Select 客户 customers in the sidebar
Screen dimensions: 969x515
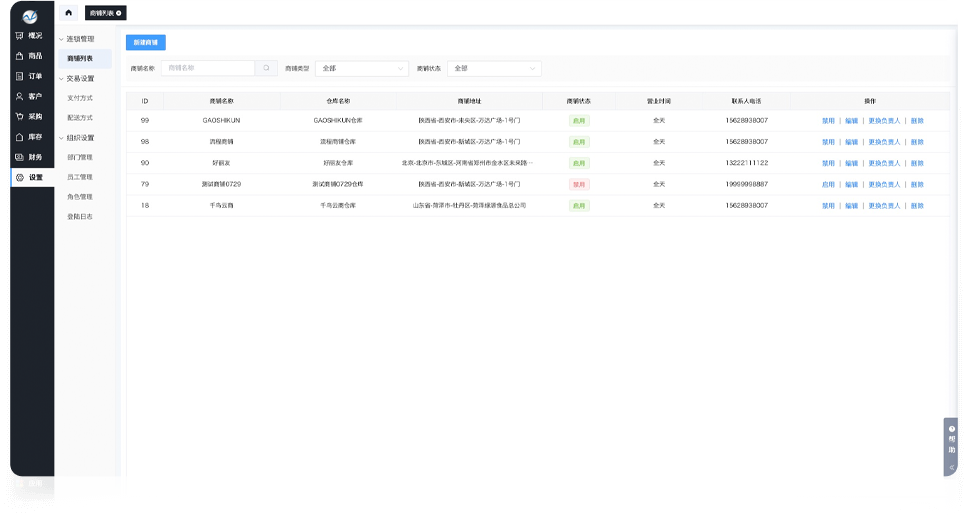[28, 96]
